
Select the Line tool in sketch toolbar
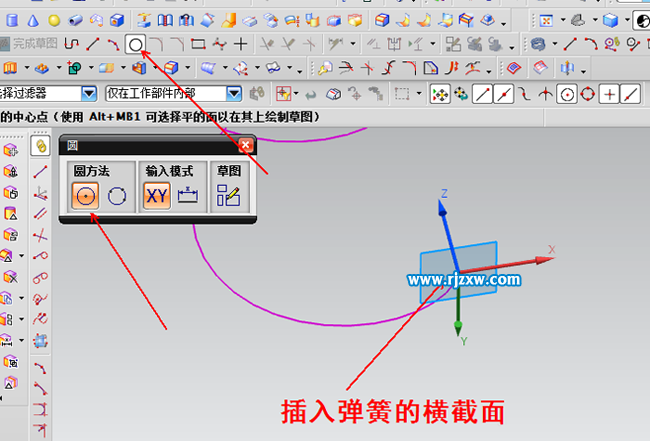(93, 44)
